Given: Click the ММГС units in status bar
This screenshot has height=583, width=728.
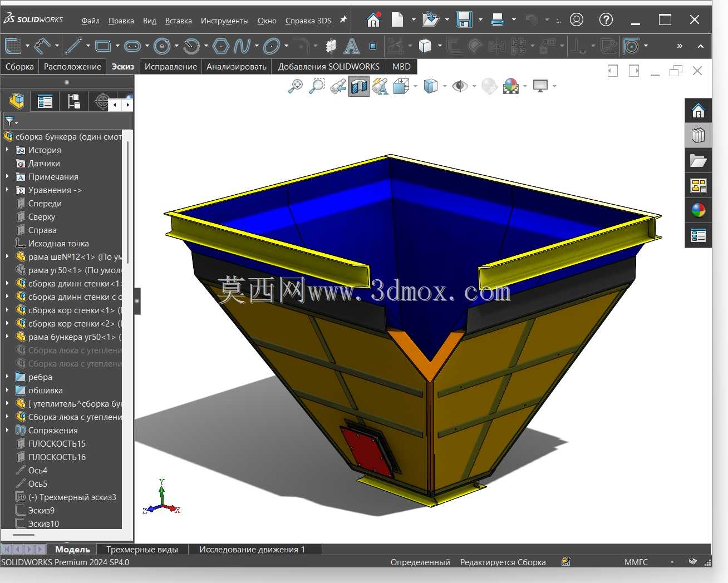Looking at the screenshot, I should [636, 562].
